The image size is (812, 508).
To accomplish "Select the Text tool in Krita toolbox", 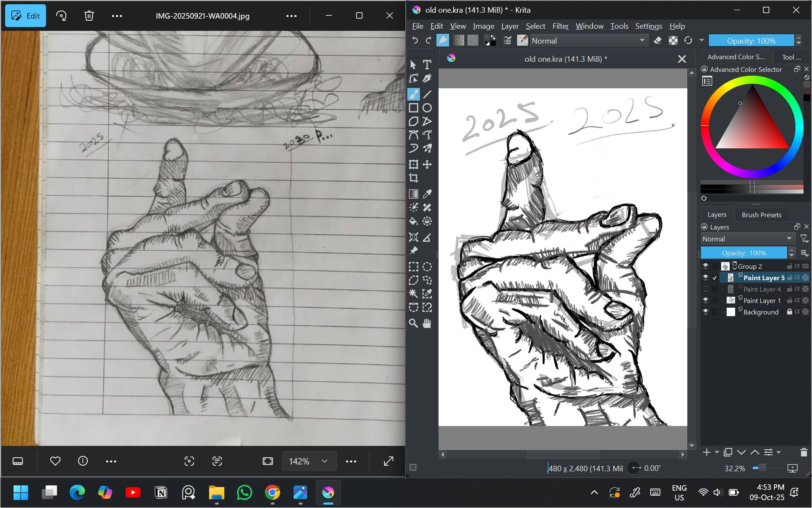I will 427,65.
